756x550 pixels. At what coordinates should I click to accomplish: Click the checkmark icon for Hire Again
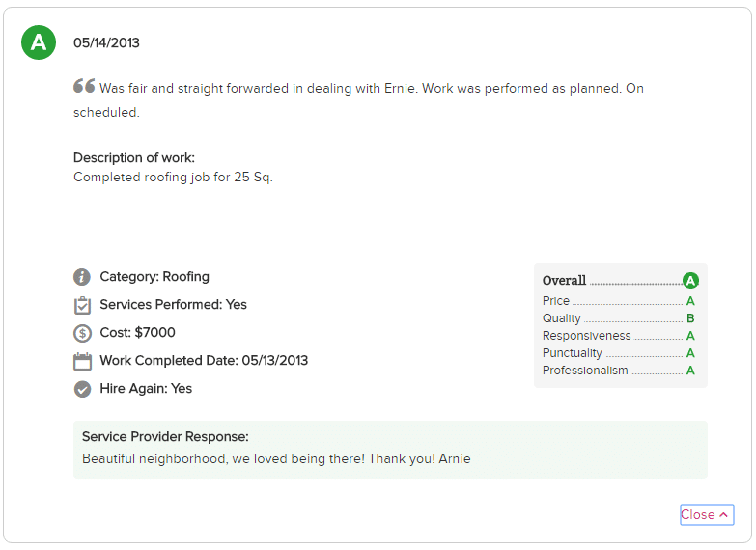click(82, 389)
